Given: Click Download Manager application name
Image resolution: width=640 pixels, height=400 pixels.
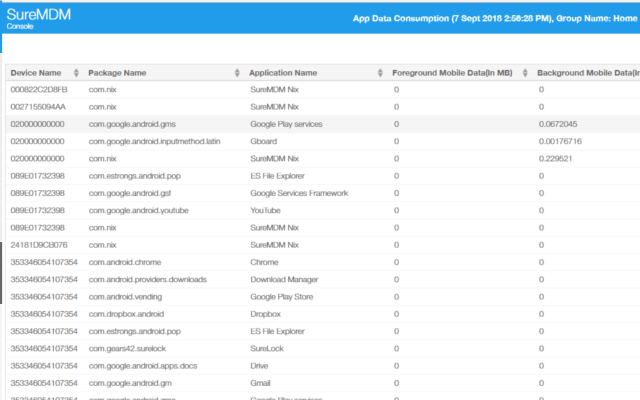Looking at the screenshot, I should coord(284,279).
